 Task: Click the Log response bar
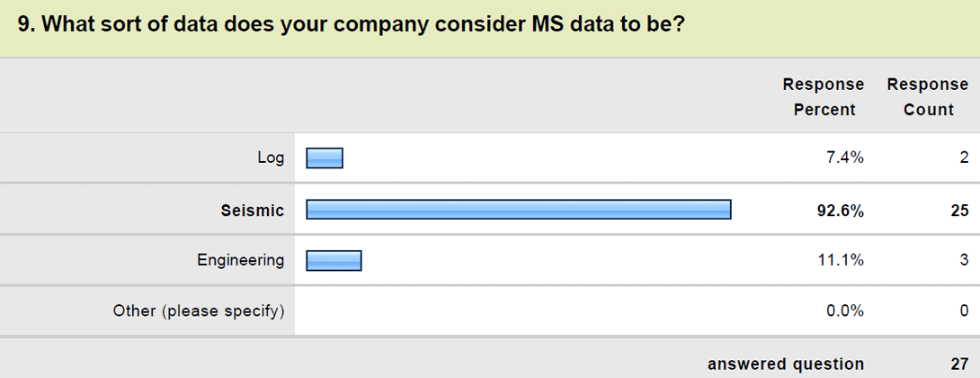pyautogui.click(x=325, y=158)
